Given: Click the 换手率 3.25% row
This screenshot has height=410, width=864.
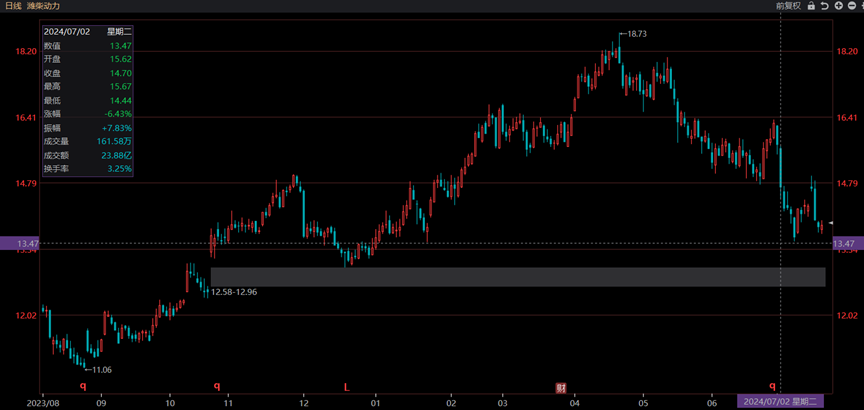Looking at the screenshot, I should pyautogui.click(x=88, y=169).
